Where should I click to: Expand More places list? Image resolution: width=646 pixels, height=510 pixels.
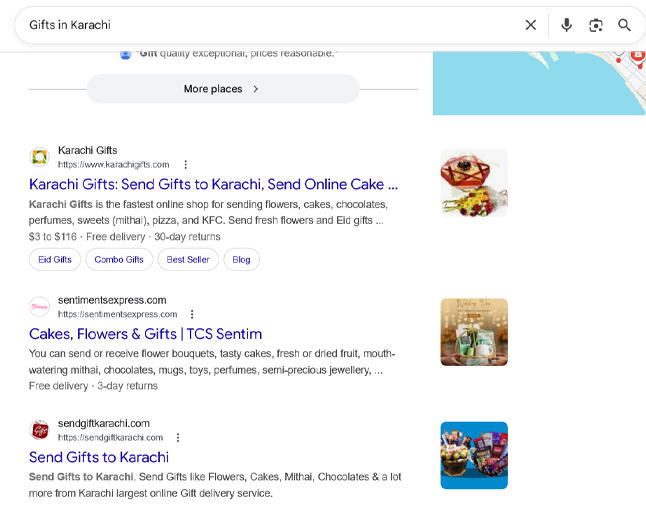coord(222,89)
